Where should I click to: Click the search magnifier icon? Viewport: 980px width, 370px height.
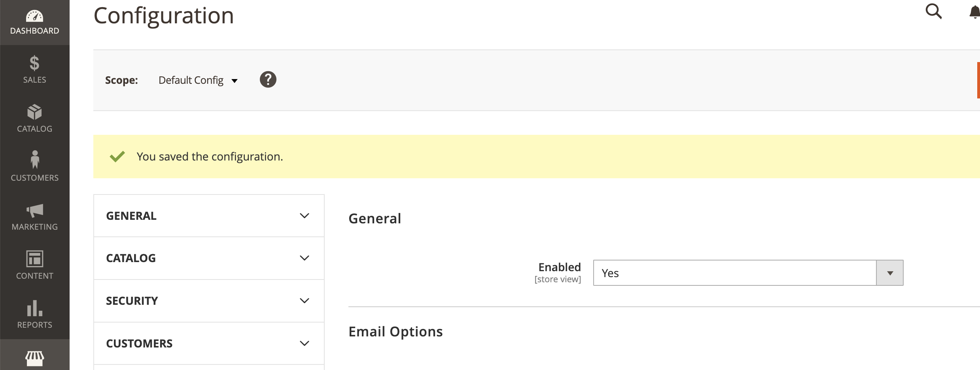tap(933, 11)
